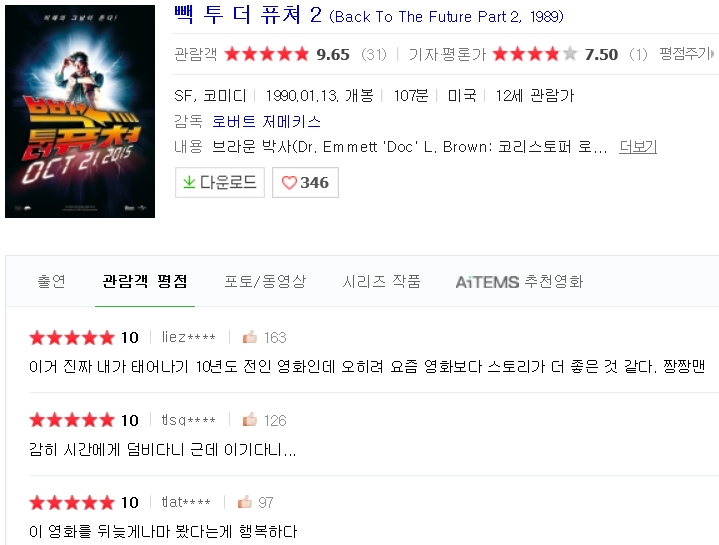Click thumbs-up icon on tlsq**** review
The width and height of the screenshot is (719, 545).
point(250,420)
